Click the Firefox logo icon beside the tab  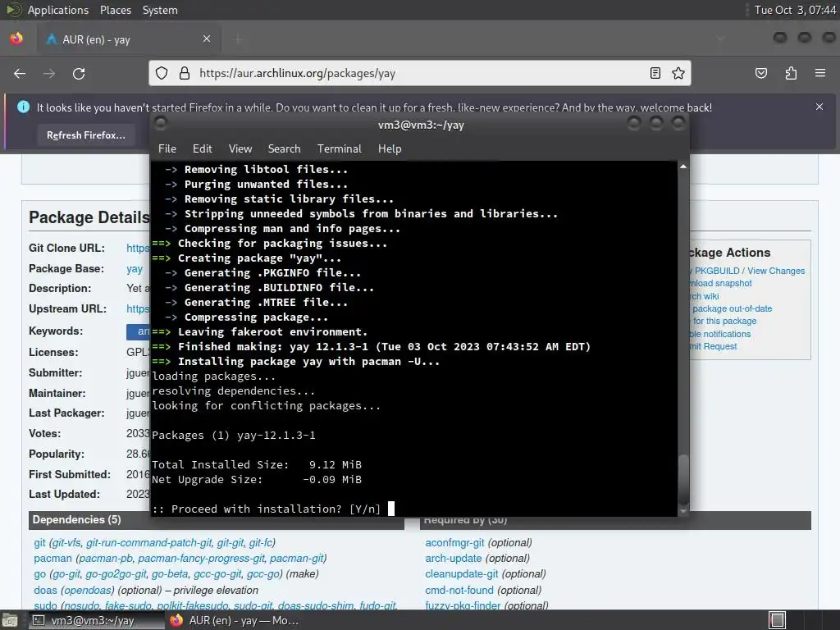pos(16,39)
